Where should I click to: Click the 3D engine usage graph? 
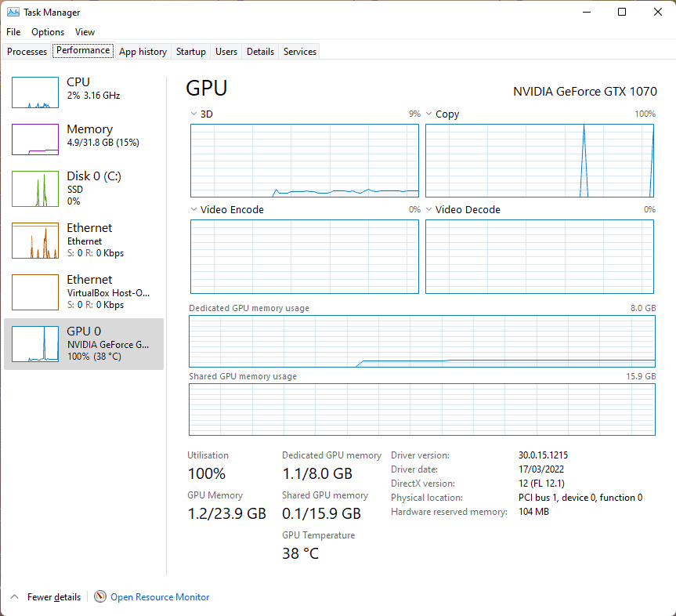click(x=305, y=161)
